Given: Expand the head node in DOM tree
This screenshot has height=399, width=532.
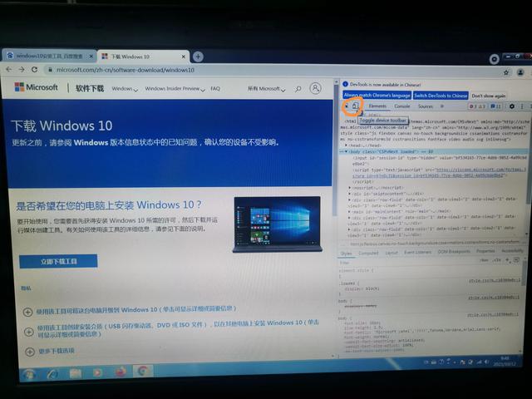Looking at the screenshot, I should 346,145.
